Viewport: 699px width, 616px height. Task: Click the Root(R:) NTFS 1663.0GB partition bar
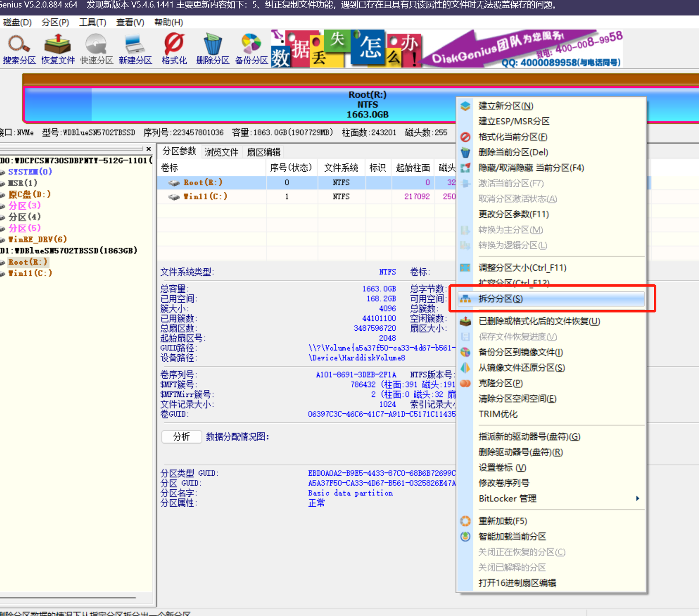[x=367, y=105]
